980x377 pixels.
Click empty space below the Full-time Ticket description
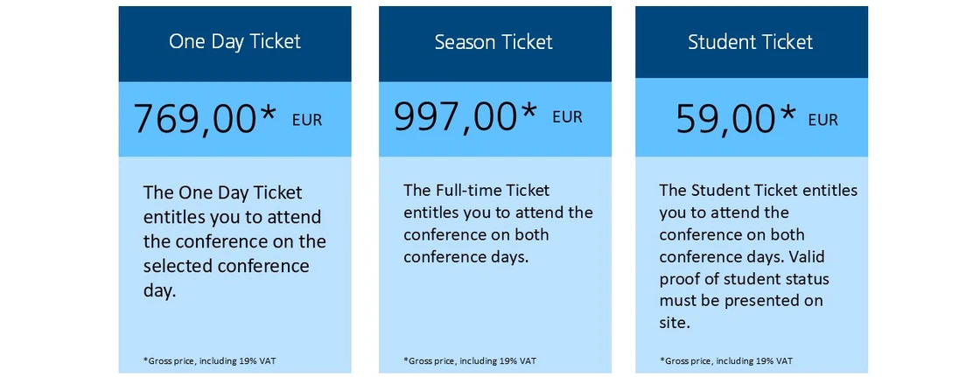tap(495, 306)
